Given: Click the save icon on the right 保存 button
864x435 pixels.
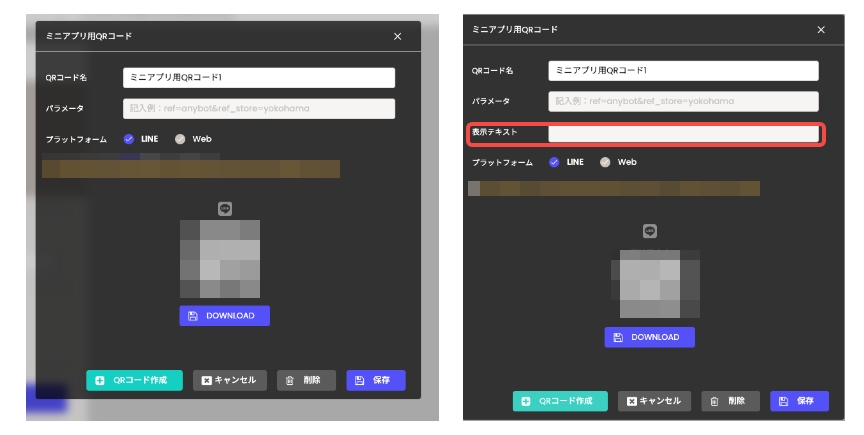Looking at the screenshot, I should tap(783, 401).
